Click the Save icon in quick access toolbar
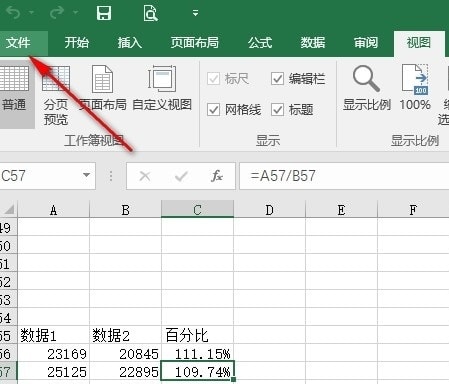This screenshot has width=449, height=384. pos(104,13)
